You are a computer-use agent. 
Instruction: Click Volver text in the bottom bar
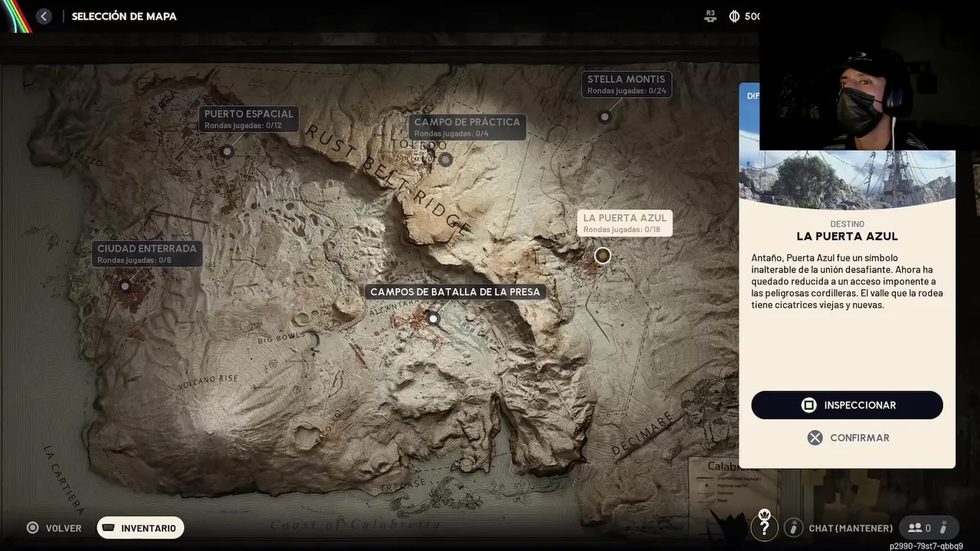click(64, 528)
